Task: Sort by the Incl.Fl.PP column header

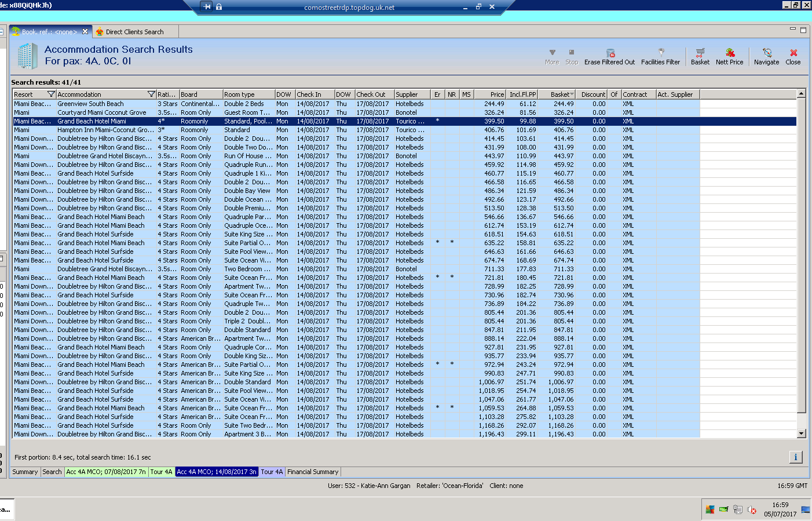Action: coord(522,94)
